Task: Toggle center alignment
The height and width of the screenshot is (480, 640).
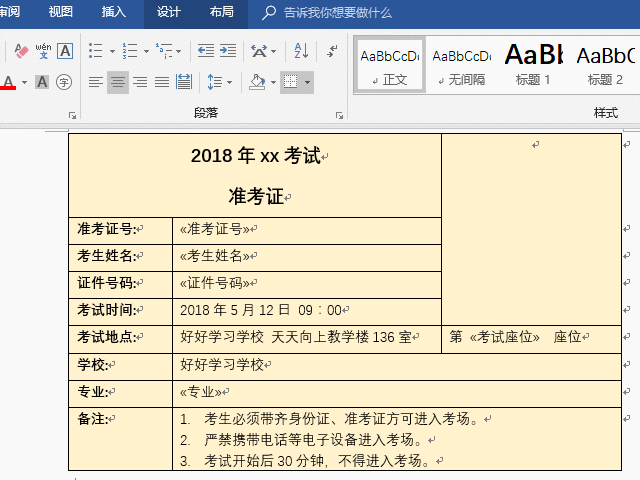Action: tap(118, 82)
